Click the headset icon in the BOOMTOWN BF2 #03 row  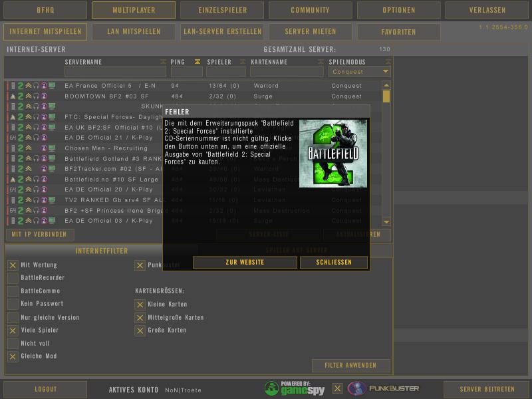click(37, 96)
